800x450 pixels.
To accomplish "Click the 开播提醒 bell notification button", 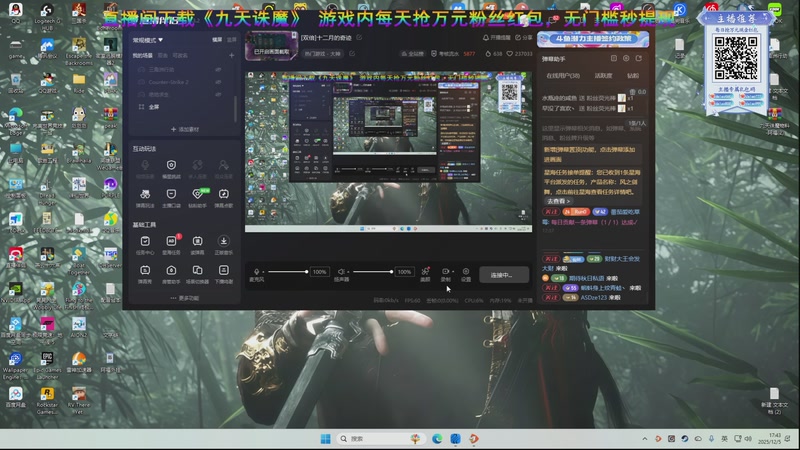I will [496, 38].
